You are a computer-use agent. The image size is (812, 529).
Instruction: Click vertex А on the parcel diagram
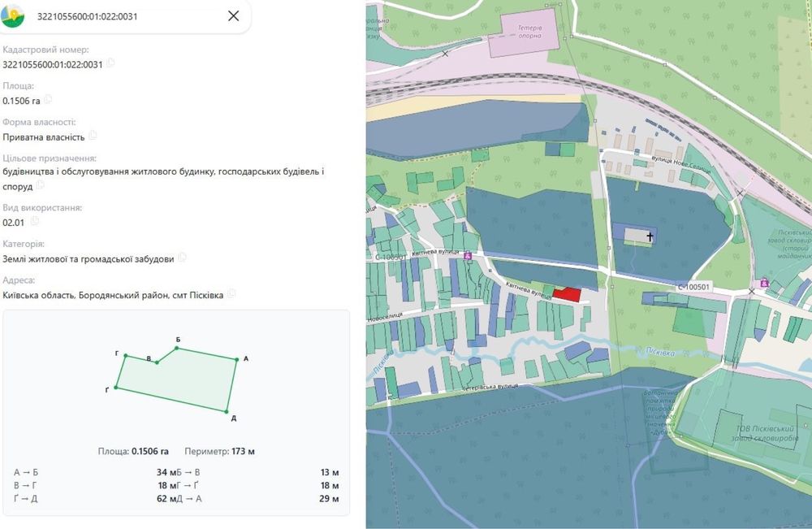(x=236, y=359)
